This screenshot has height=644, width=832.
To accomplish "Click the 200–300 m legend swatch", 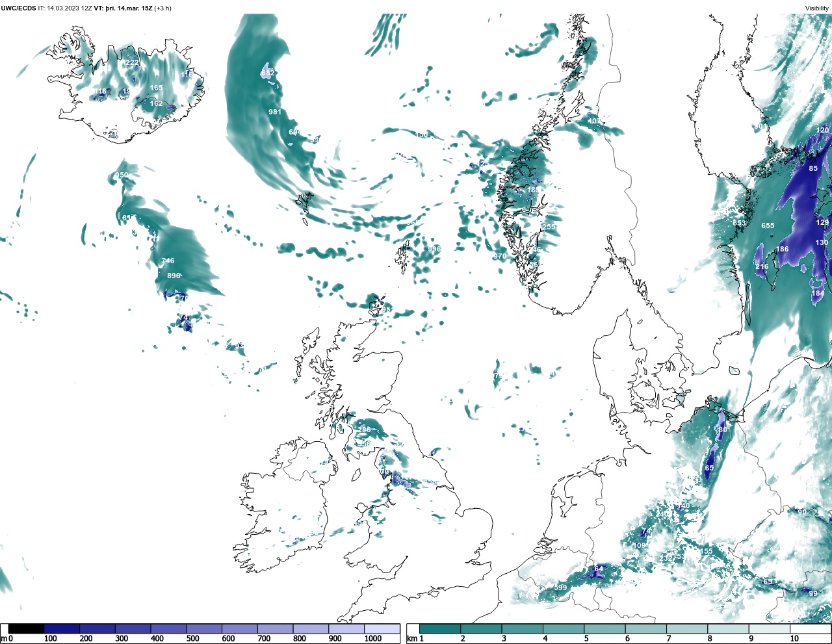I will [97, 629].
